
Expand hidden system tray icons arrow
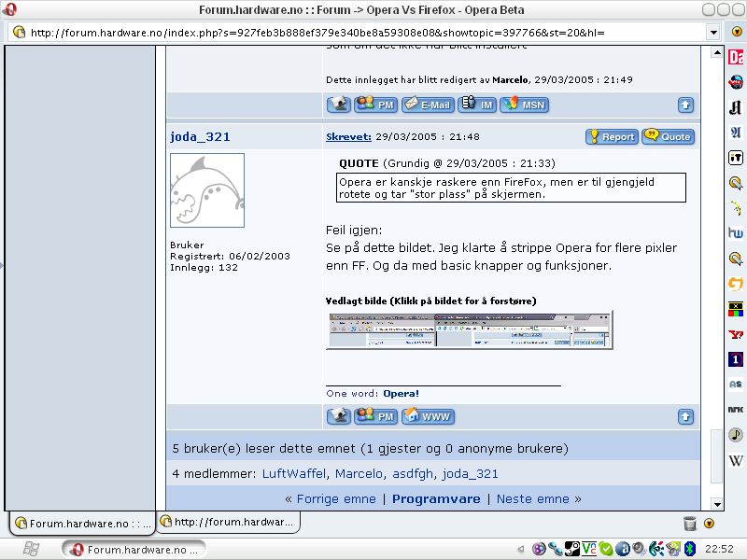521,549
